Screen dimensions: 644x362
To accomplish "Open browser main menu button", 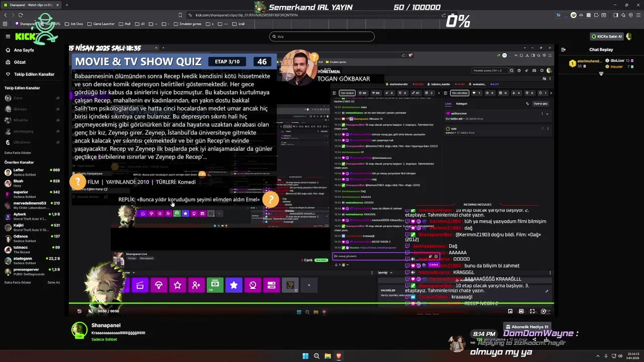I will coord(637,15).
